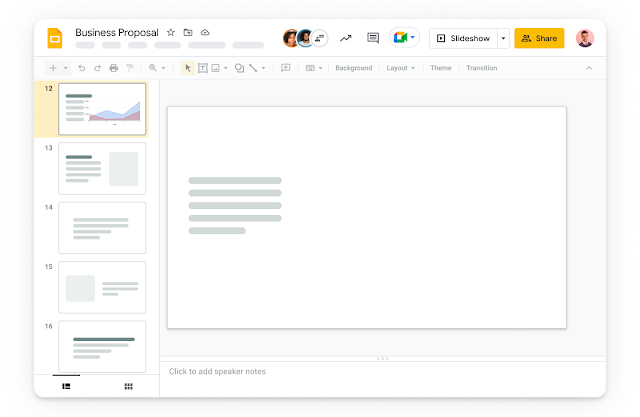Open the activity dashboard trend icon
The height and width of the screenshot is (417, 640).
pos(346,38)
